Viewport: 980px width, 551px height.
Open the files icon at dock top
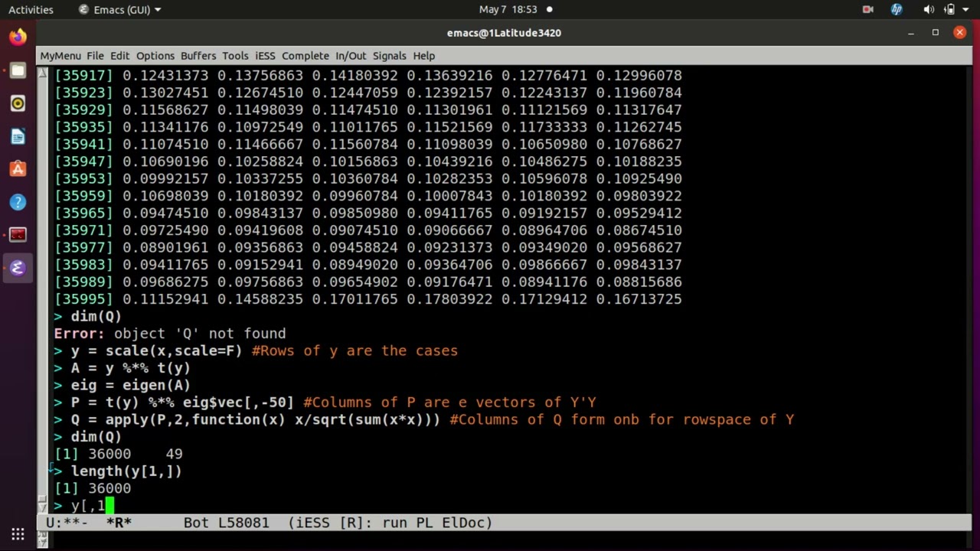18,70
